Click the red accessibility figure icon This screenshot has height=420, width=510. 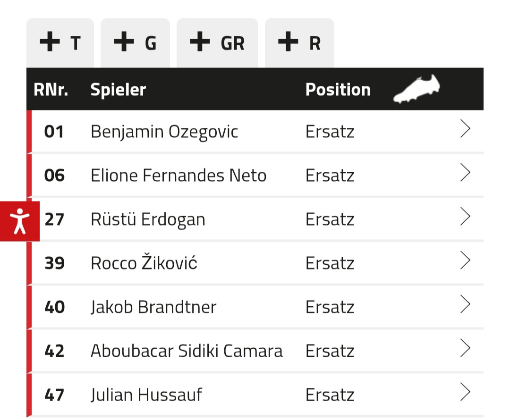pyautogui.click(x=19, y=221)
